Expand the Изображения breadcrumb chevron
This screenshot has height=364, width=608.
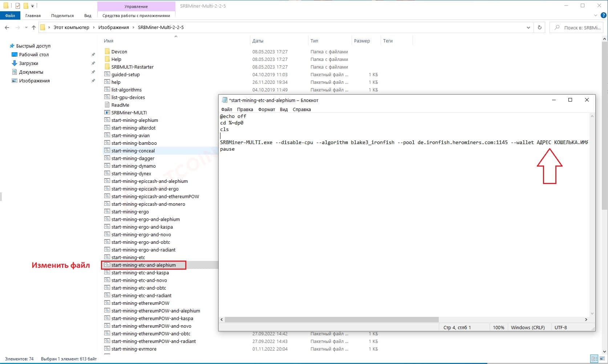coord(133,27)
